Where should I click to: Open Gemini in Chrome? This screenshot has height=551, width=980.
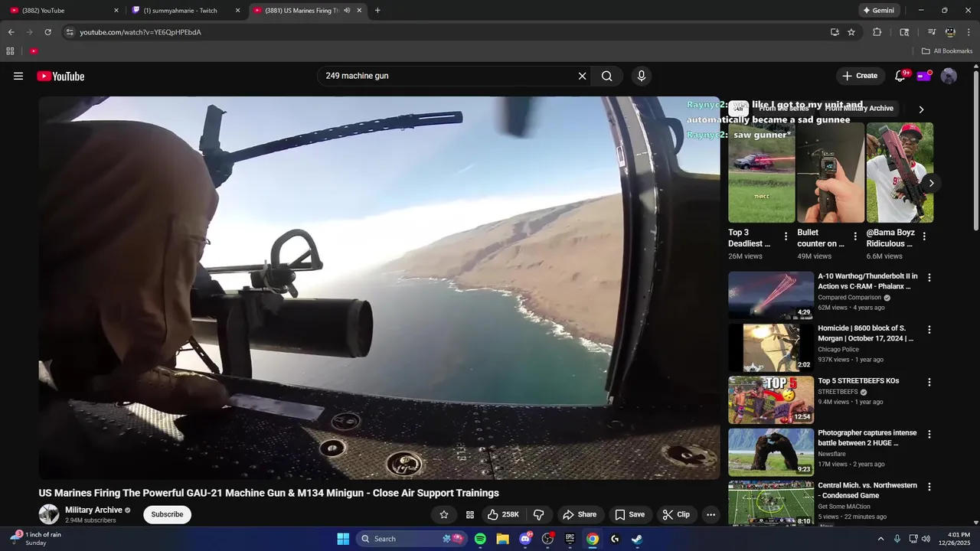[878, 11]
